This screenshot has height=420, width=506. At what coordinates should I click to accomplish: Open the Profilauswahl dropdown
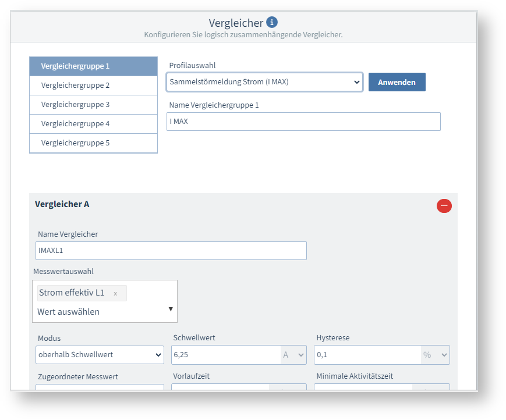(264, 82)
